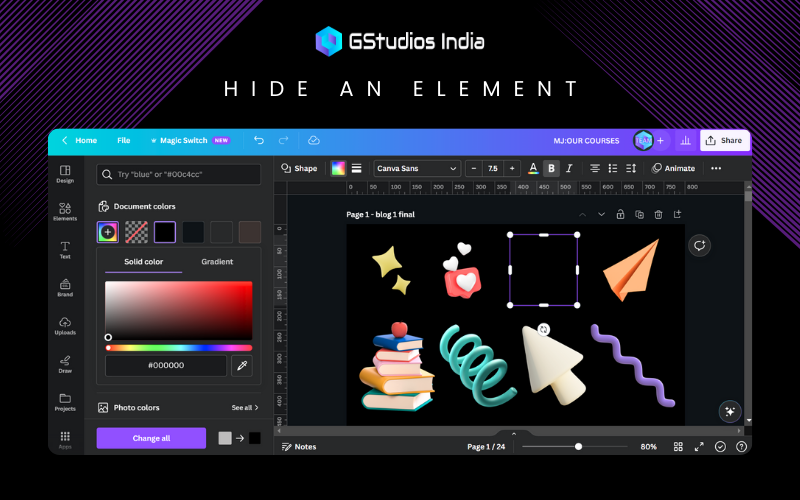Select the transparent no-color swatch

136,232
